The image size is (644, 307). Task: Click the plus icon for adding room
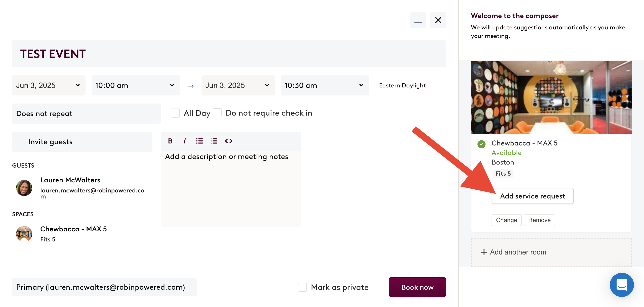tap(484, 252)
